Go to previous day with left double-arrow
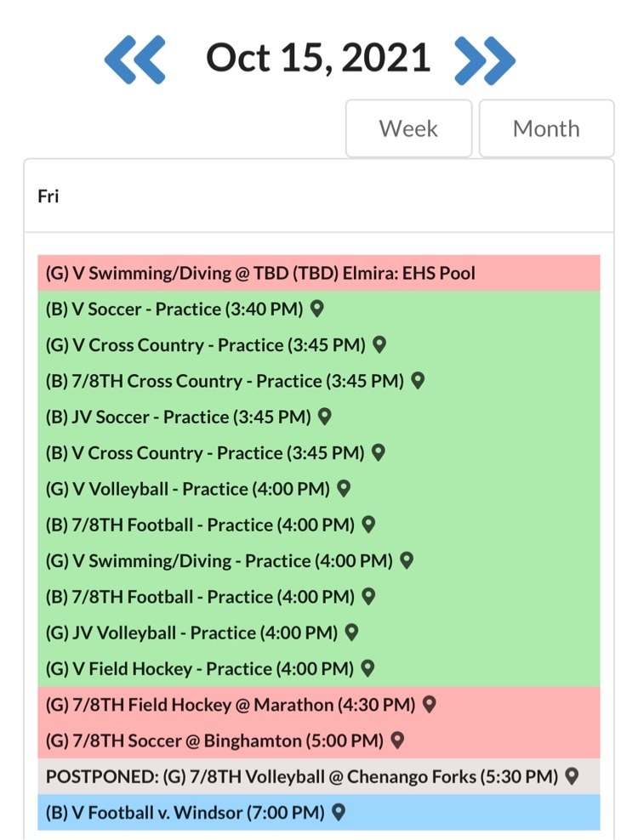The height and width of the screenshot is (840, 638). [x=134, y=60]
